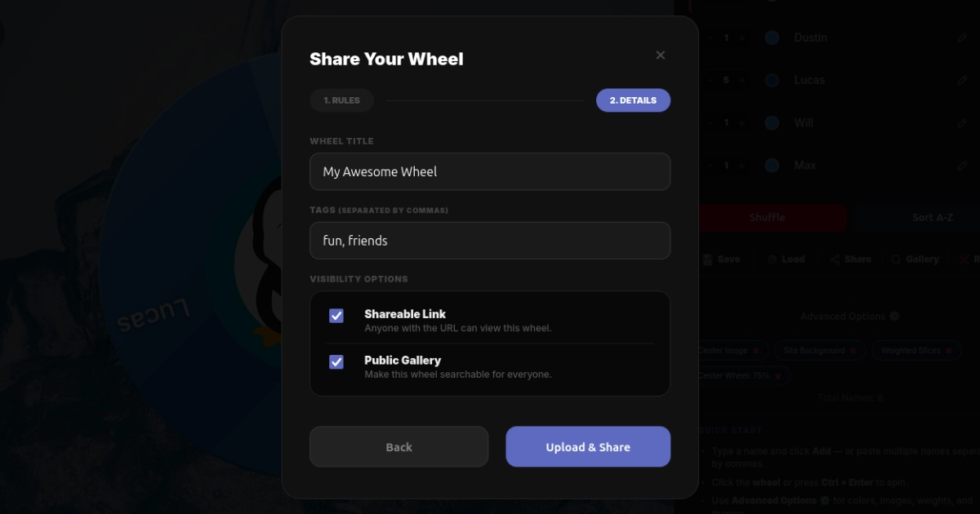Uncheck the Shareable Link option
Viewport: 980px width, 514px height.
click(336, 315)
